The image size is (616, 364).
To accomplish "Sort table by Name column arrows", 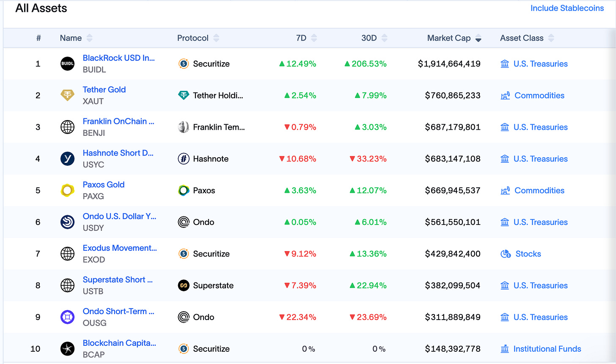I will 89,38.
